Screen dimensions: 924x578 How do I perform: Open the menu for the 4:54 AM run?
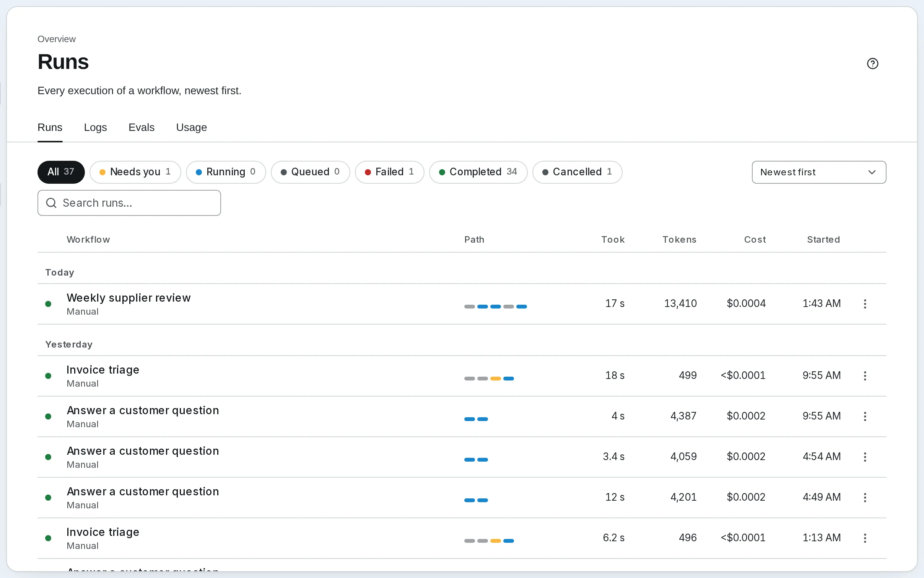tap(865, 457)
